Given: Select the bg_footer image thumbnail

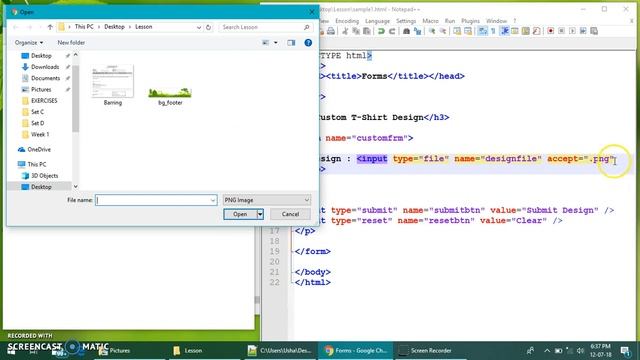Looking at the screenshot, I should point(170,96).
